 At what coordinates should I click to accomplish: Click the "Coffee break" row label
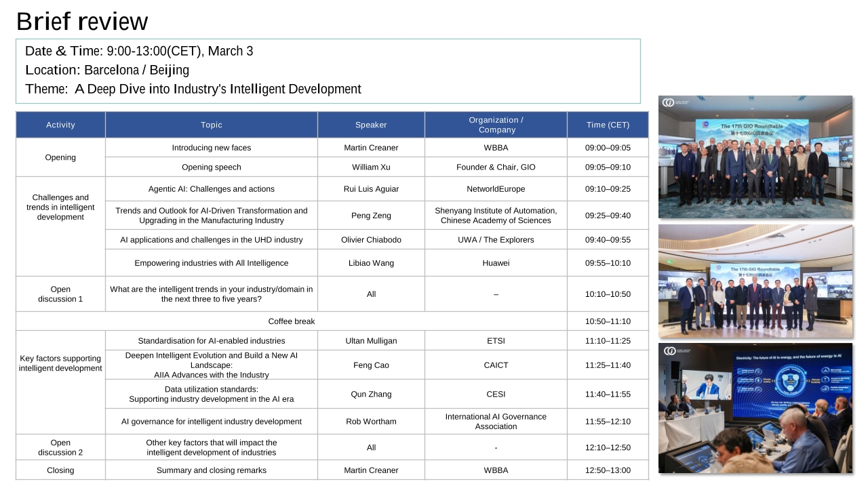pyautogui.click(x=292, y=321)
